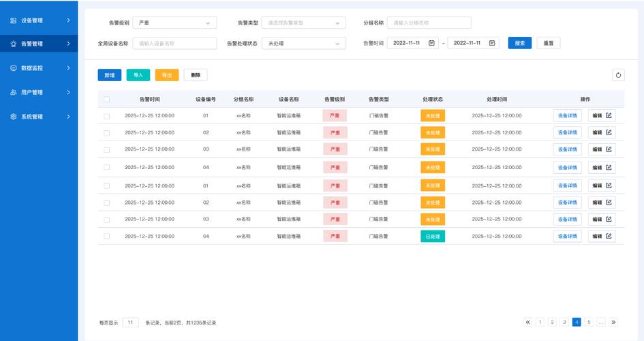Expand 用户管理 with its chevron arrow
The image size is (644, 341).
[x=68, y=93]
